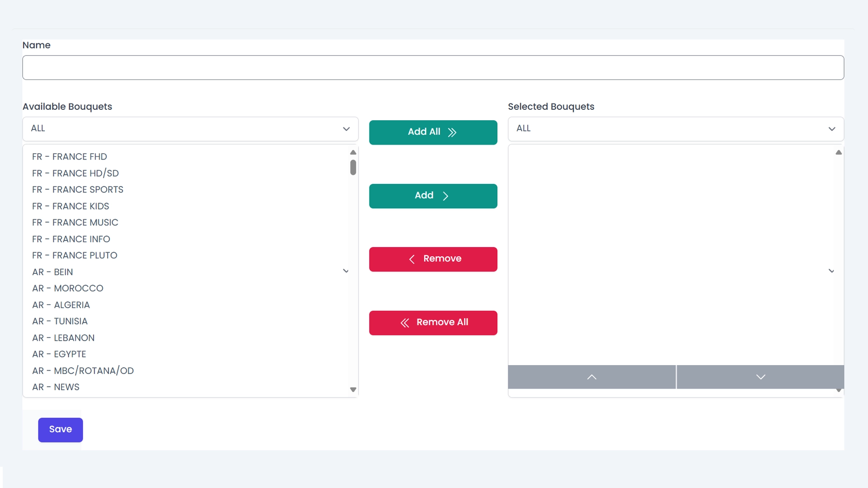Click the Save button
Image resolution: width=868 pixels, height=488 pixels.
[x=61, y=430]
